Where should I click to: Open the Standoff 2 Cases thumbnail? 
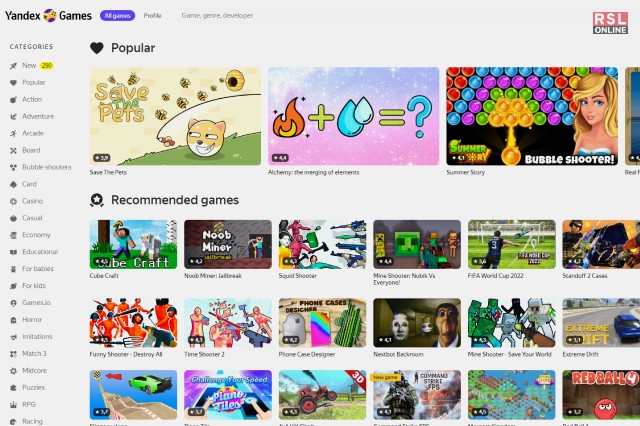pos(601,244)
